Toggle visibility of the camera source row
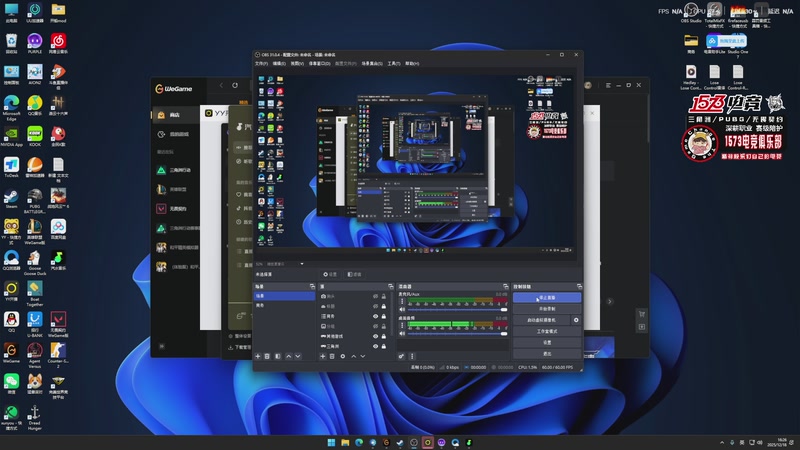800x450 pixels. [376, 296]
